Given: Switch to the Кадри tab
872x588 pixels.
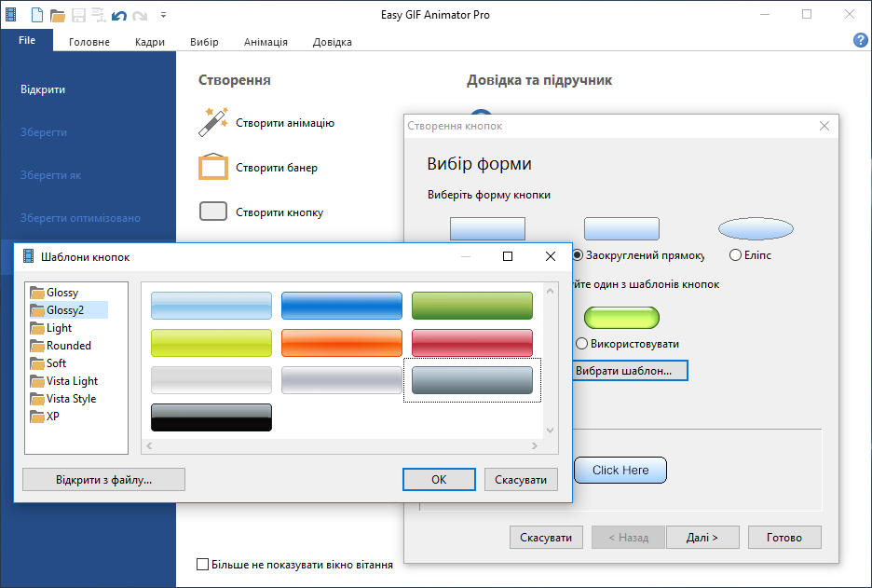Looking at the screenshot, I should click(150, 42).
